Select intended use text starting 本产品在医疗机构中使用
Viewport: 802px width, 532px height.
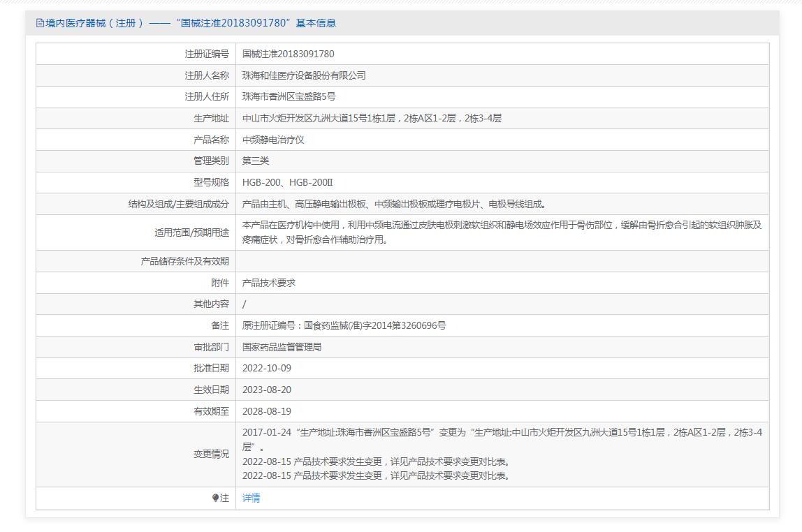click(x=502, y=232)
